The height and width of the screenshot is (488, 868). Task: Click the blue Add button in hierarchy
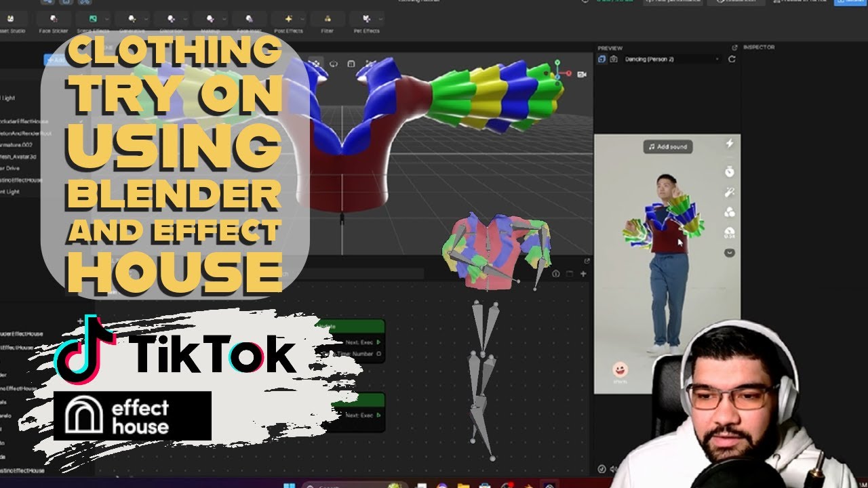[56, 60]
